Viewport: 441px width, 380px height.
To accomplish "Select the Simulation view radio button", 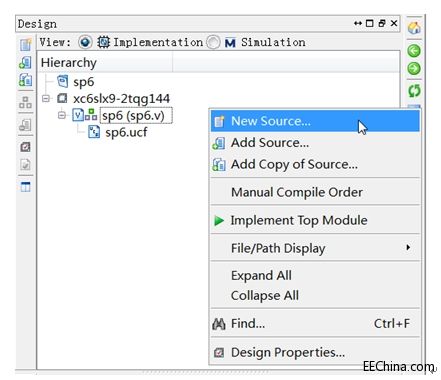I will pos(213,42).
